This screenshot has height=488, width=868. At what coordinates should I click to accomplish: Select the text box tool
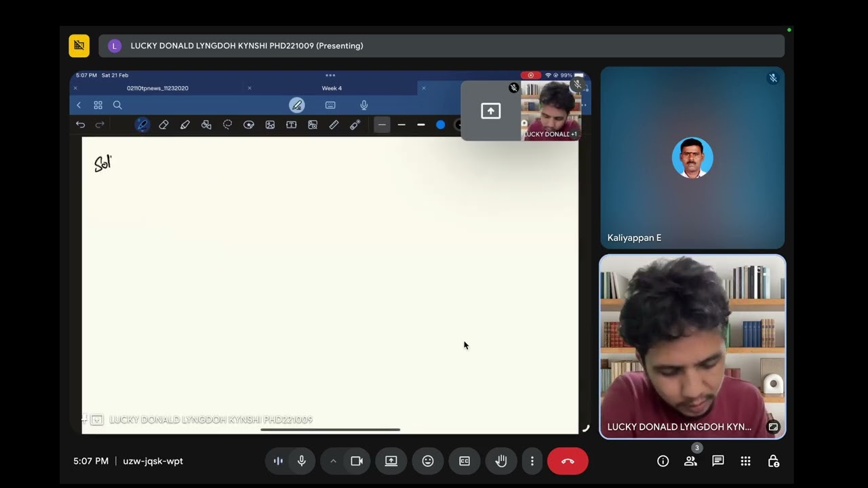292,125
